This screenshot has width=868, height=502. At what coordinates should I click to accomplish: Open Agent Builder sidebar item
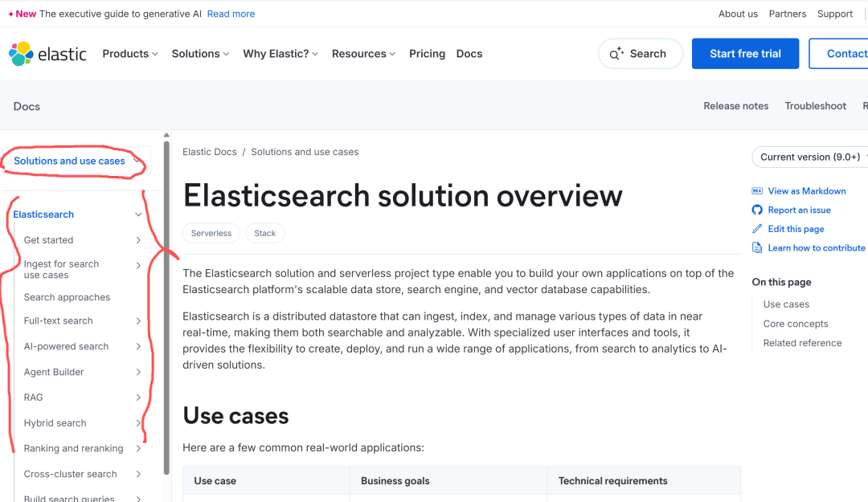click(54, 372)
